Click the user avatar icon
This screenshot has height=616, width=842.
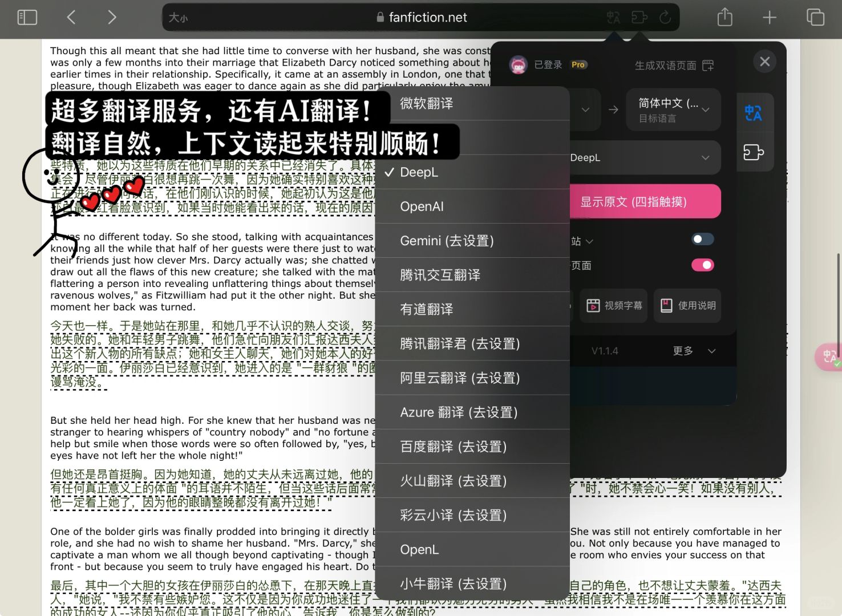[518, 65]
